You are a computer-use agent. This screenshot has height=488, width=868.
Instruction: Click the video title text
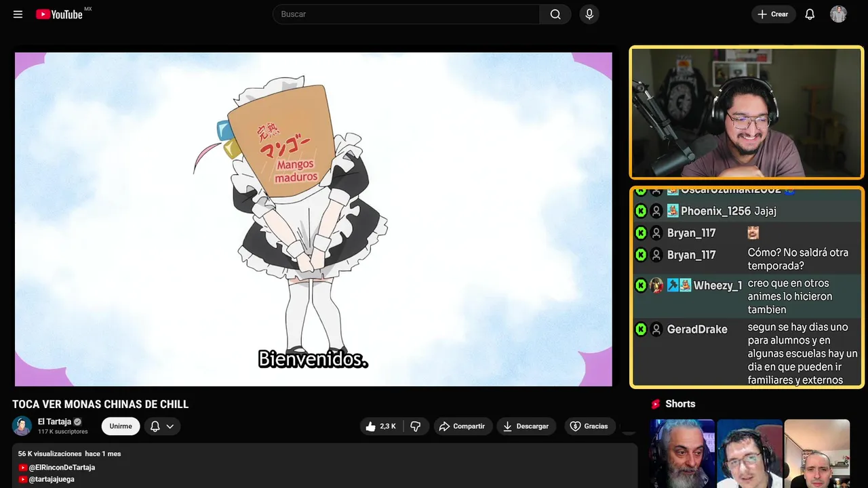100,405
